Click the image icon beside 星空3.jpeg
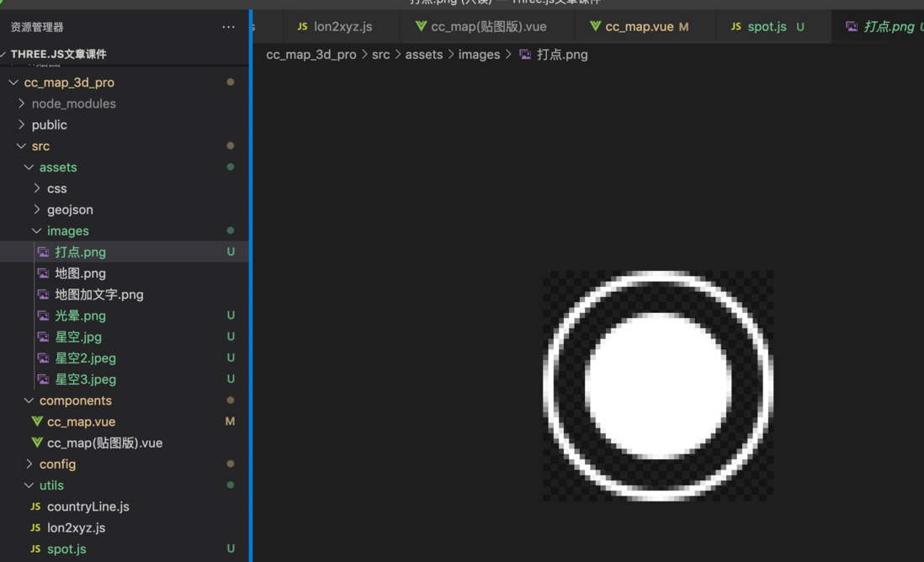The width and height of the screenshot is (924, 562). pyautogui.click(x=43, y=379)
